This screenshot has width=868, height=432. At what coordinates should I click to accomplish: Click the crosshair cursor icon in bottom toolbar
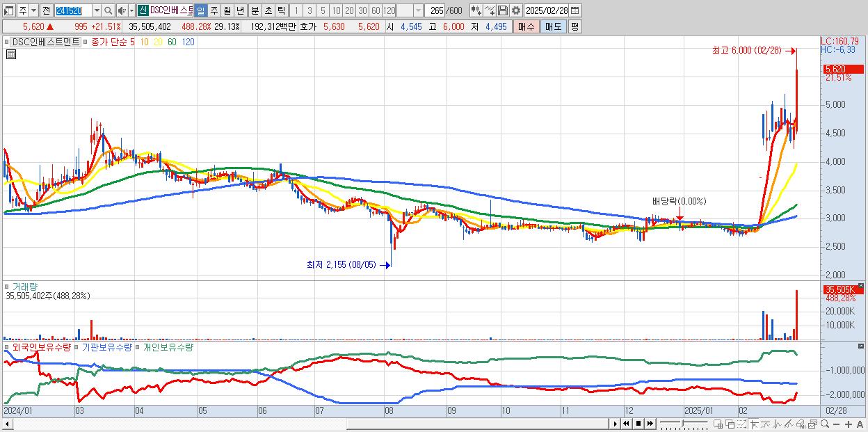[x=755, y=424]
